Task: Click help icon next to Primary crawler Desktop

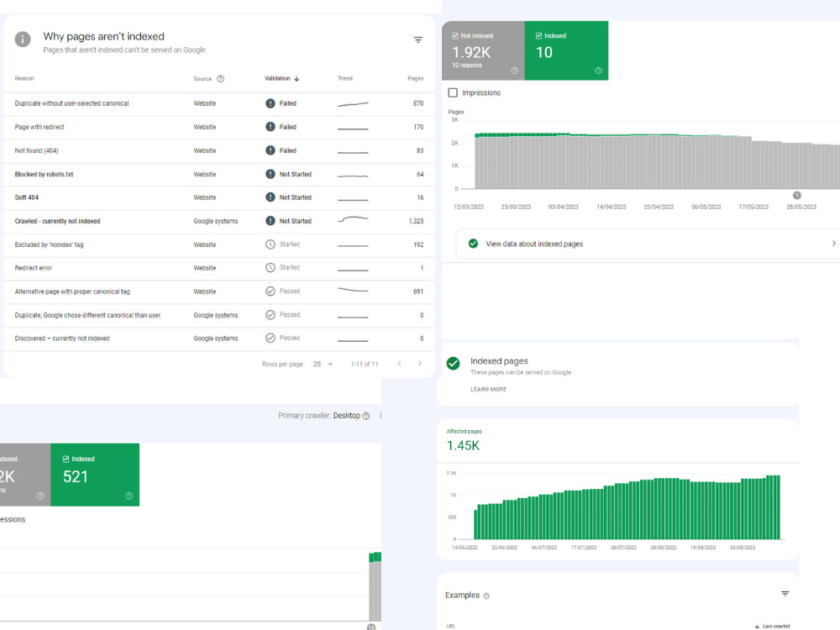Action: coord(366,416)
